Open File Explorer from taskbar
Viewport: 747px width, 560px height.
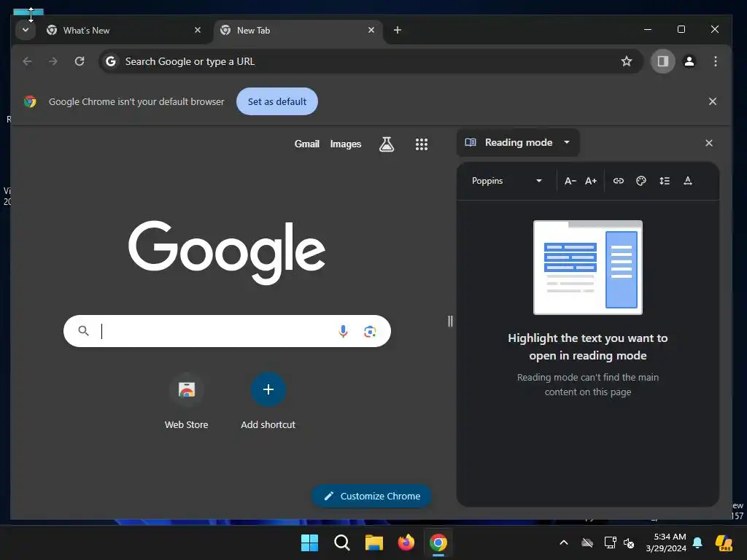pos(374,542)
